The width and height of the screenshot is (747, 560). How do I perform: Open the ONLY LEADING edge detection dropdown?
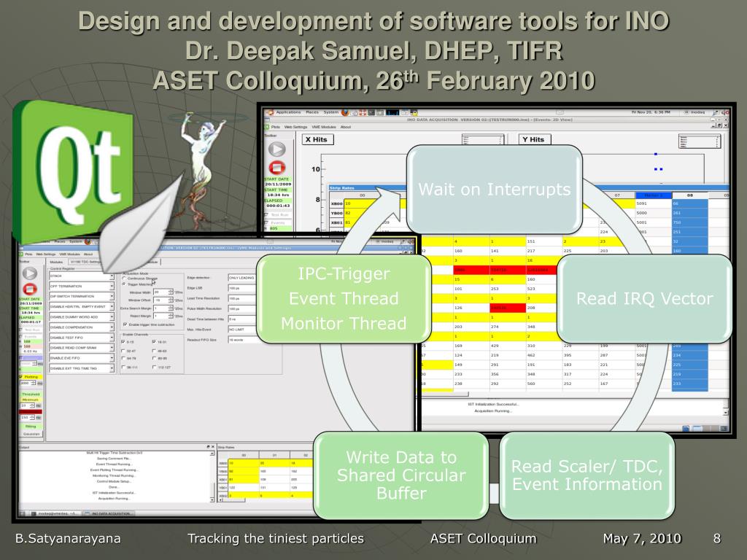(x=242, y=278)
